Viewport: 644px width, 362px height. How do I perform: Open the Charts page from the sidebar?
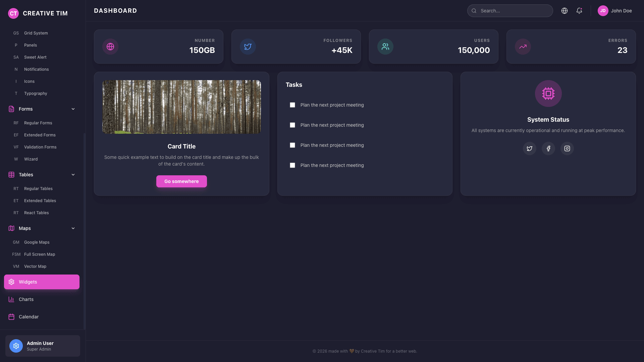coord(26,299)
